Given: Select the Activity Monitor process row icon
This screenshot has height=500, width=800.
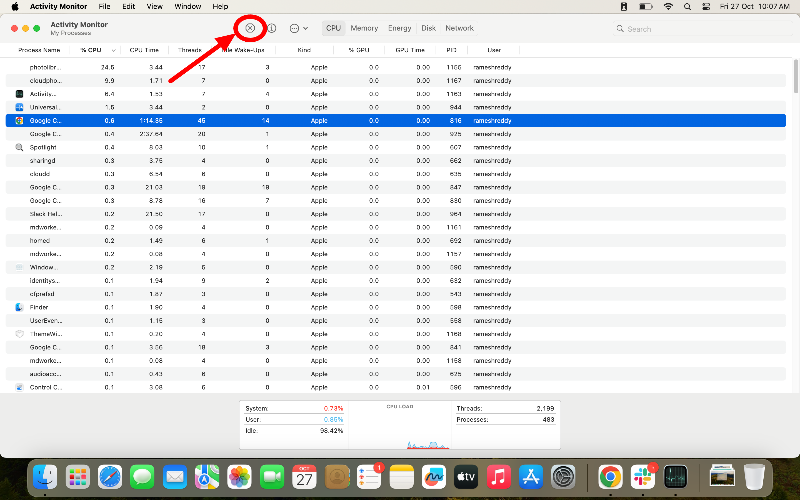Looking at the screenshot, I should click(19, 94).
